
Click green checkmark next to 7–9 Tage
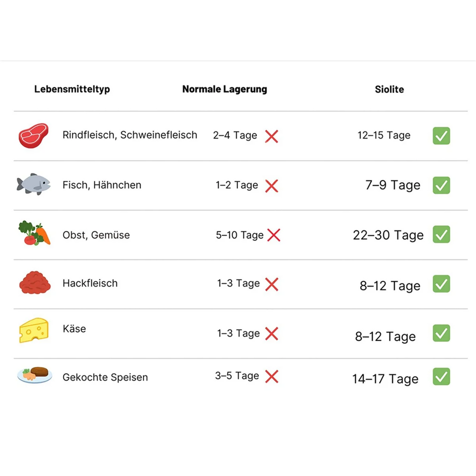[x=441, y=185]
